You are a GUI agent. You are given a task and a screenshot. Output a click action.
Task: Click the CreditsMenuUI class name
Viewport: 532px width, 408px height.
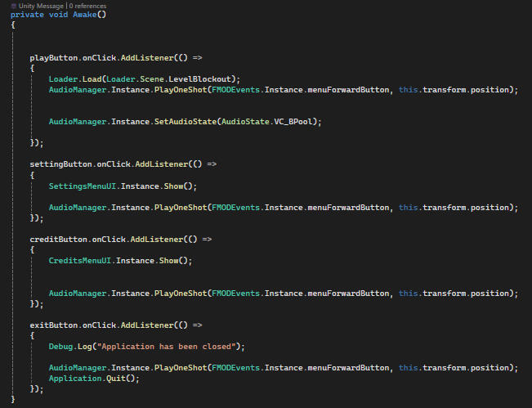80,261
